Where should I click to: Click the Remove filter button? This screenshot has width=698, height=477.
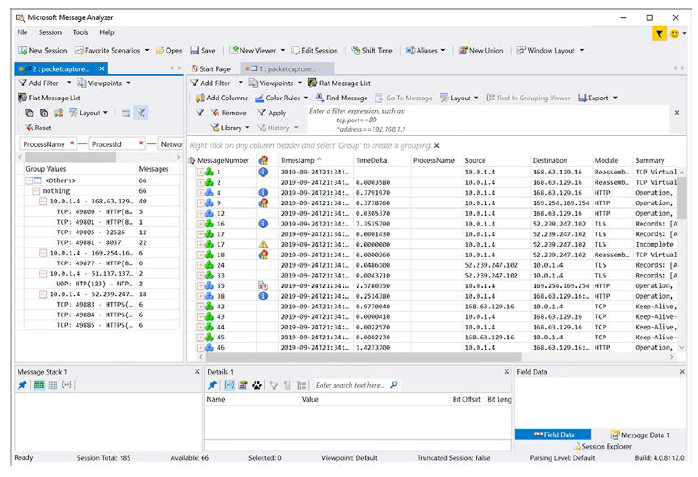(x=228, y=113)
